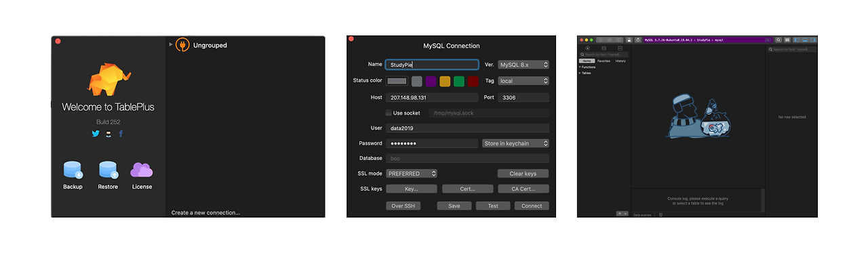
Task: Click the console log scrollbar
Action: coord(763,200)
